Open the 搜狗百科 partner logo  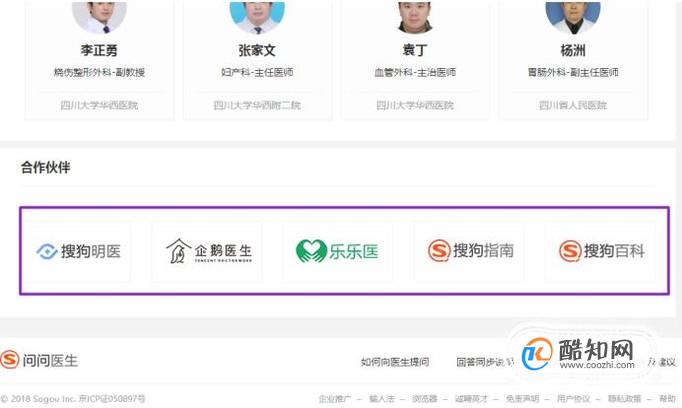click(x=600, y=251)
